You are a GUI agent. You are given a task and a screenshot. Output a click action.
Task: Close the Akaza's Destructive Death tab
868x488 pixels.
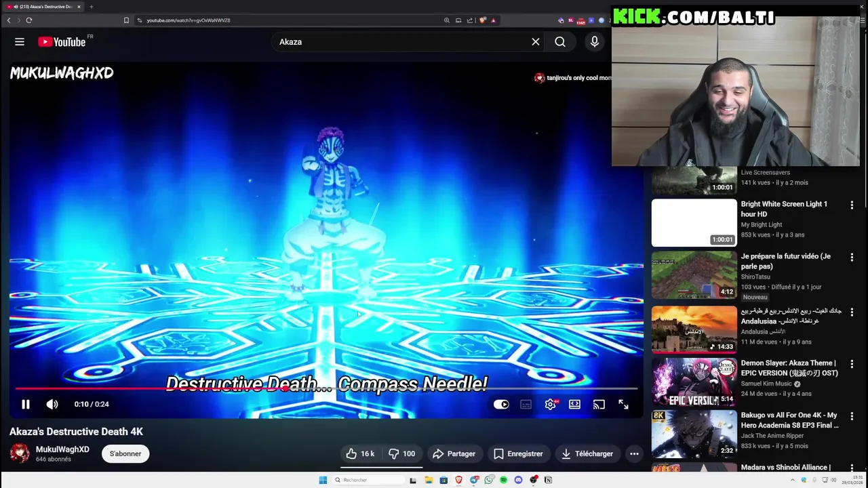point(79,7)
